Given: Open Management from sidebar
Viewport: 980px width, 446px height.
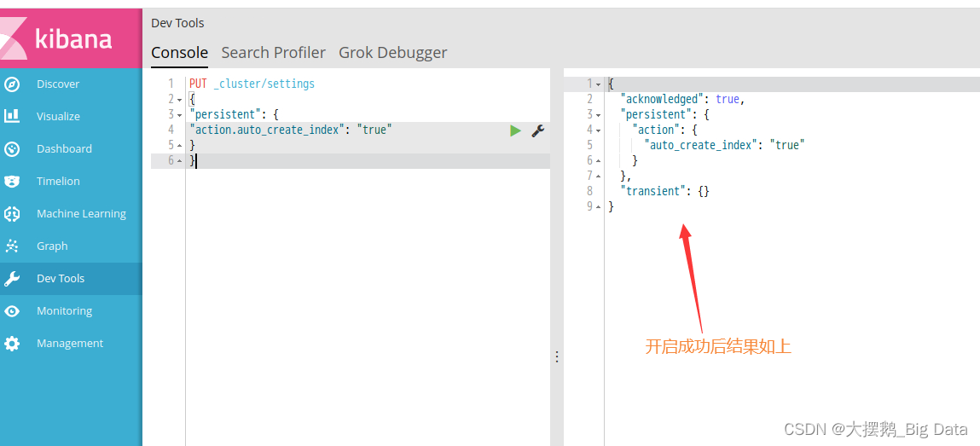Looking at the screenshot, I should (70, 344).
